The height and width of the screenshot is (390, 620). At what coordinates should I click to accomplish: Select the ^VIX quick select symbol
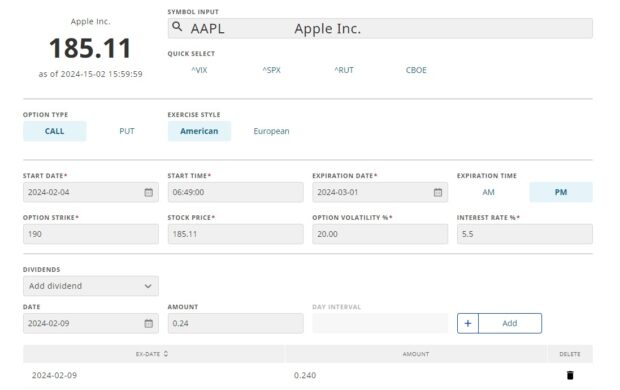coord(199,70)
